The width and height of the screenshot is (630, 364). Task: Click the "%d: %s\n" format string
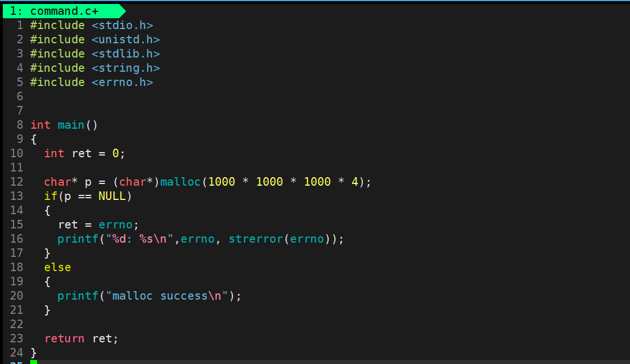pyautogui.click(x=140, y=239)
